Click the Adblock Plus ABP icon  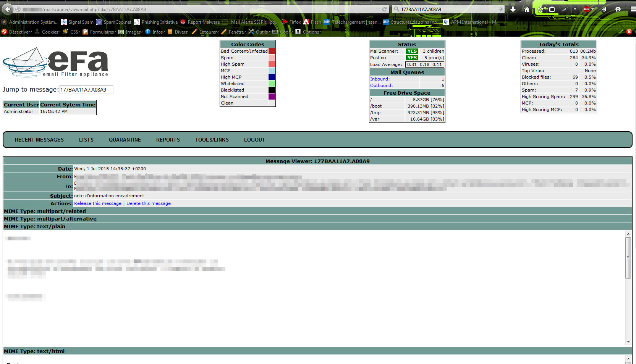click(587, 9)
